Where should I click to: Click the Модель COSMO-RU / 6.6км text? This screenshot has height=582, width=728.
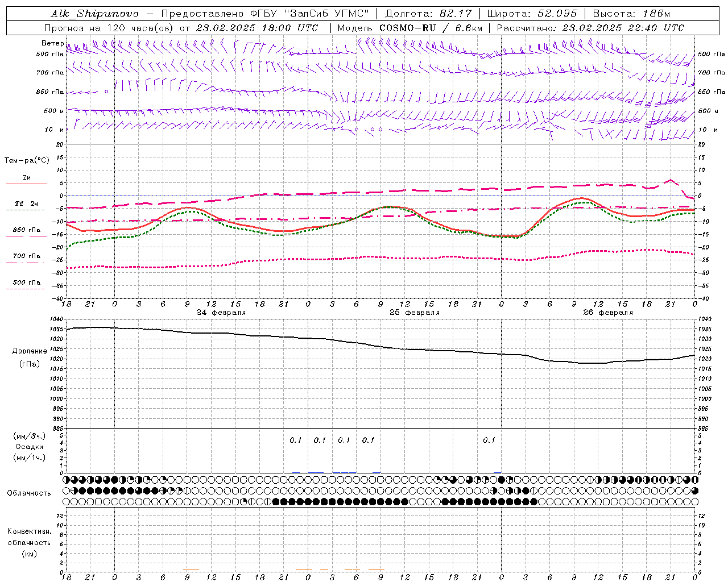409,28
